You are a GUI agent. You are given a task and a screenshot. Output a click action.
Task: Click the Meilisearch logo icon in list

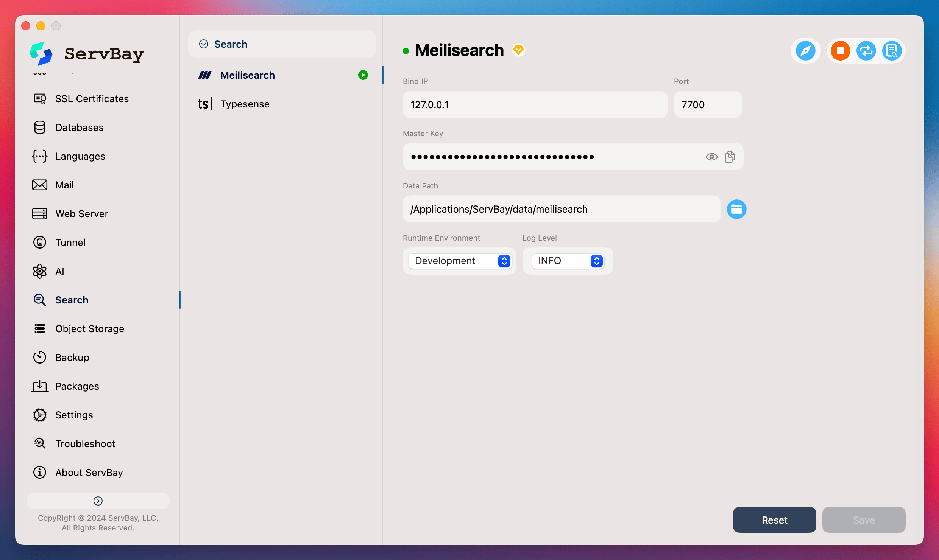205,75
